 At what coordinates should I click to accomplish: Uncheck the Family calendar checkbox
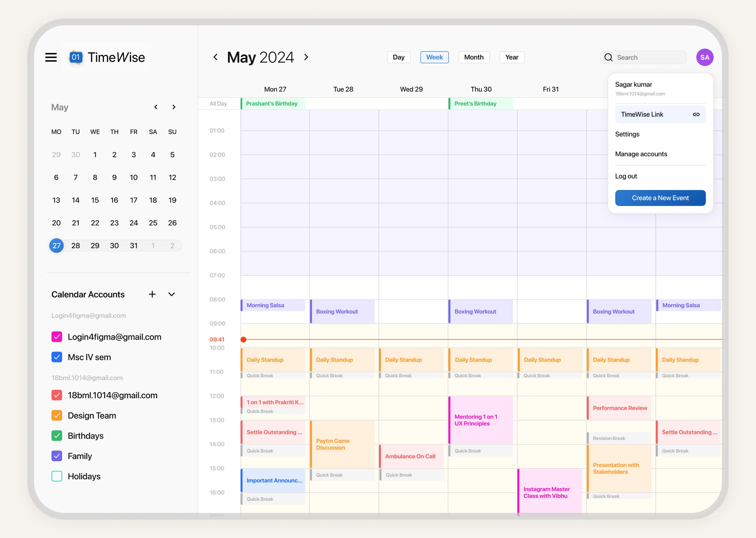tap(57, 456)
